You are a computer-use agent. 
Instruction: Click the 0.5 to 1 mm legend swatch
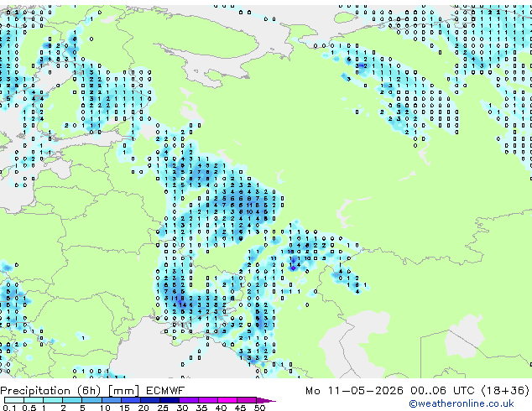point(34,400)
